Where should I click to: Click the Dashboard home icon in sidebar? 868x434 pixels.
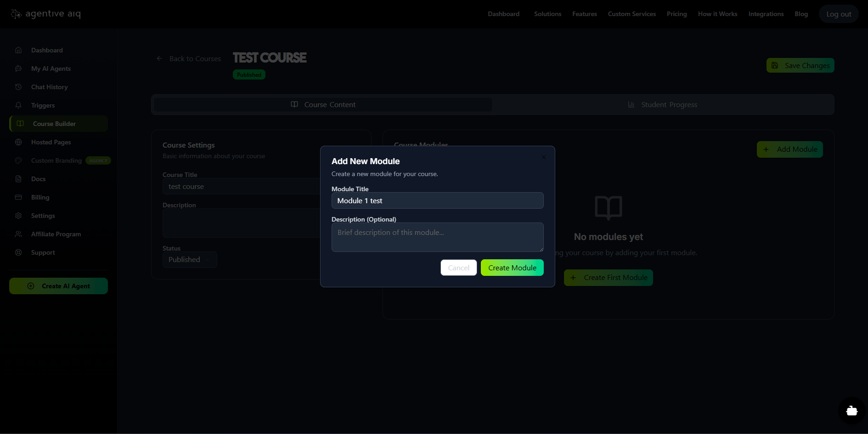pyautogui.click(x=18, y=50)
